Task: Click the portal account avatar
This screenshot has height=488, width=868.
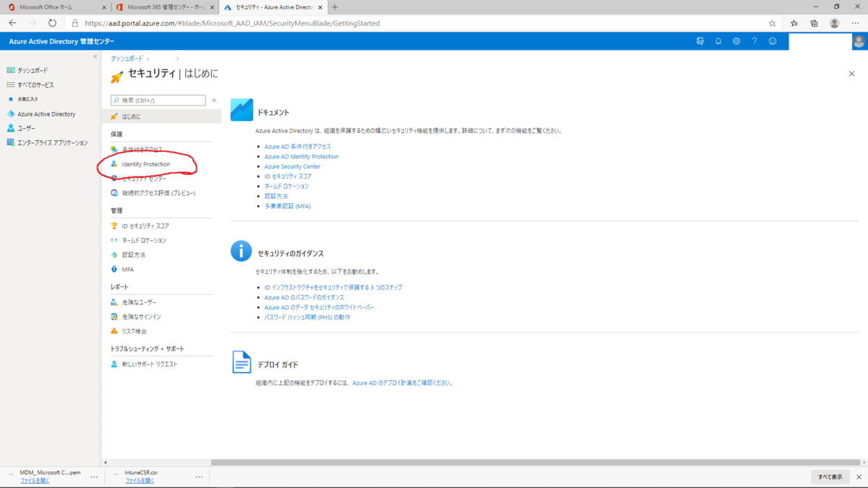Action: click(x=859, y=41)
